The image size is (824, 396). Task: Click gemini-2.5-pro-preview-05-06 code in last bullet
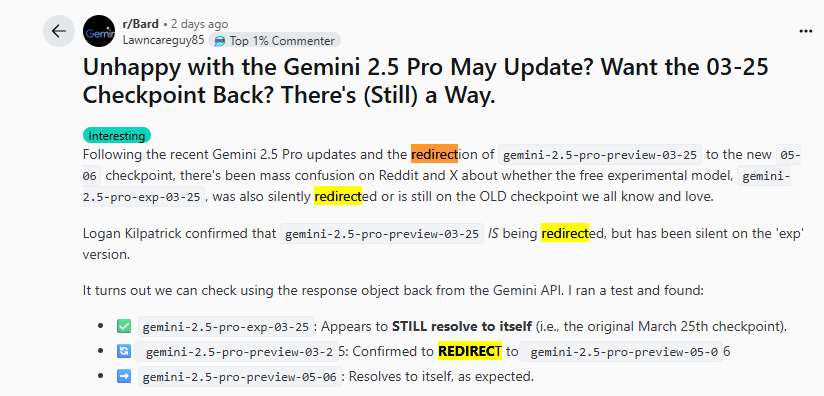pos(240,377)
